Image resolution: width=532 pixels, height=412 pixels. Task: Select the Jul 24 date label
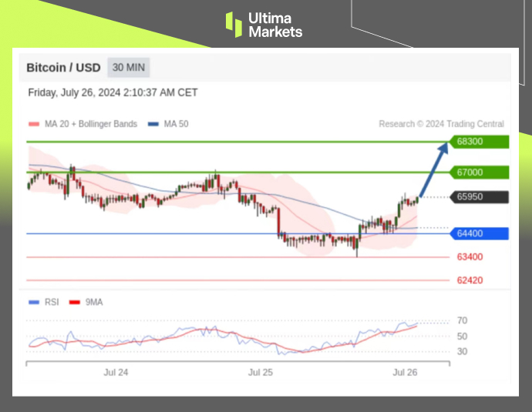coord(116,372)
